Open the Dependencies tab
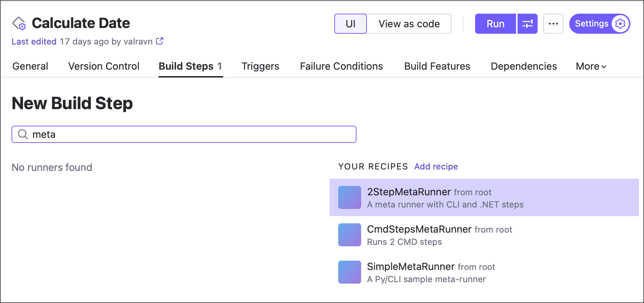This screenshot has height=303, width=644. [524, 66]
